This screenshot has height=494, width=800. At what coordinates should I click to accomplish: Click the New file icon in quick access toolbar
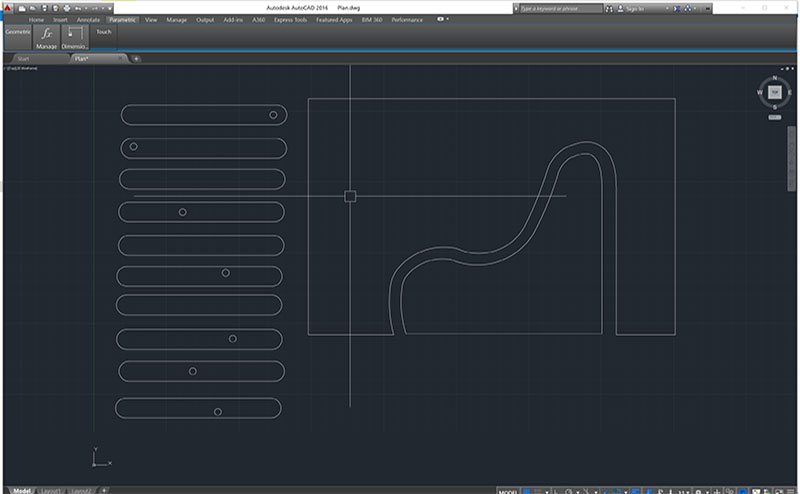point(22,9)
